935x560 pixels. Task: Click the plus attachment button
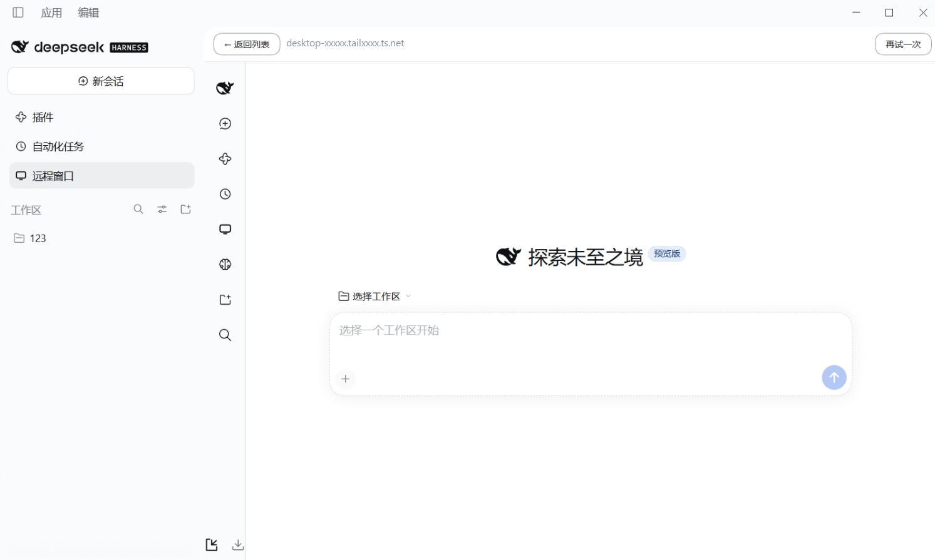(x=345, y=379)
